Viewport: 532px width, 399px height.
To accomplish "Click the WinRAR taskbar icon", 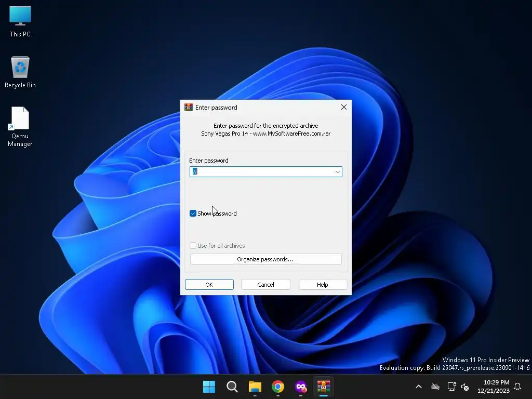I will pos(324,387).
